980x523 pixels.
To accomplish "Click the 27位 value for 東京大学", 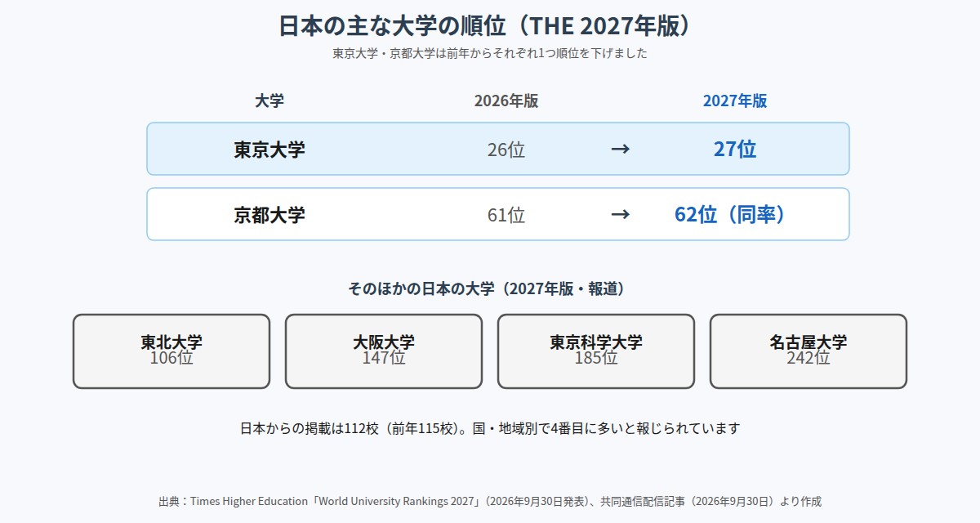I will point(735,150).
